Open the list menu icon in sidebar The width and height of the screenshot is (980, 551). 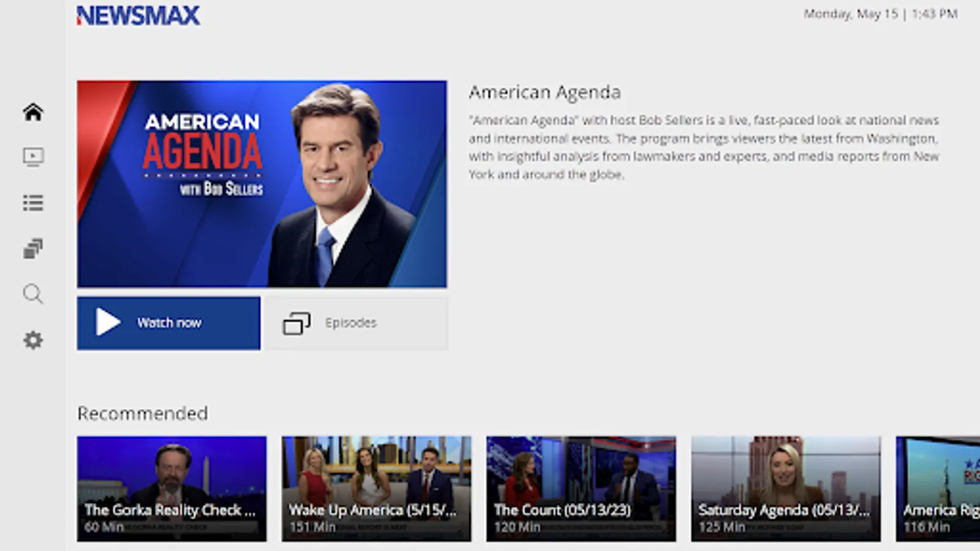[33, 203]
